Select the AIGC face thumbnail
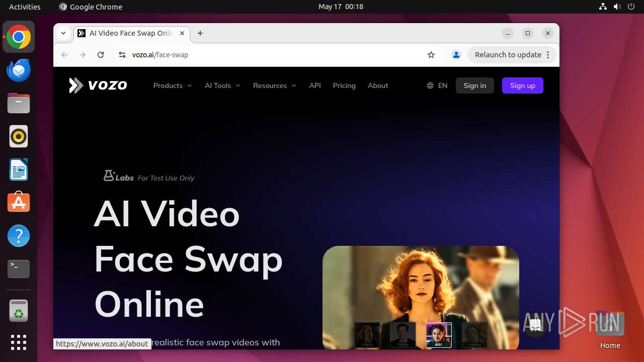 pyautogui.click(x=439, y=335)
